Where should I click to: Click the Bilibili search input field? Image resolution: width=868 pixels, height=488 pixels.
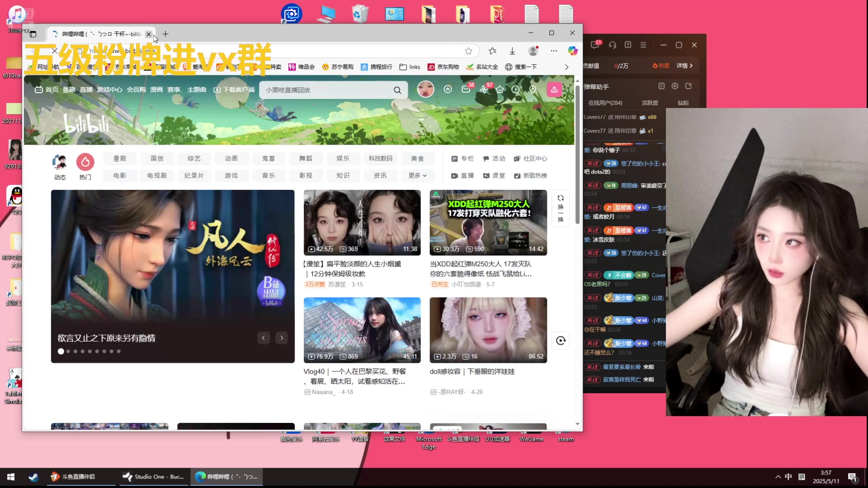pos(328,90)
